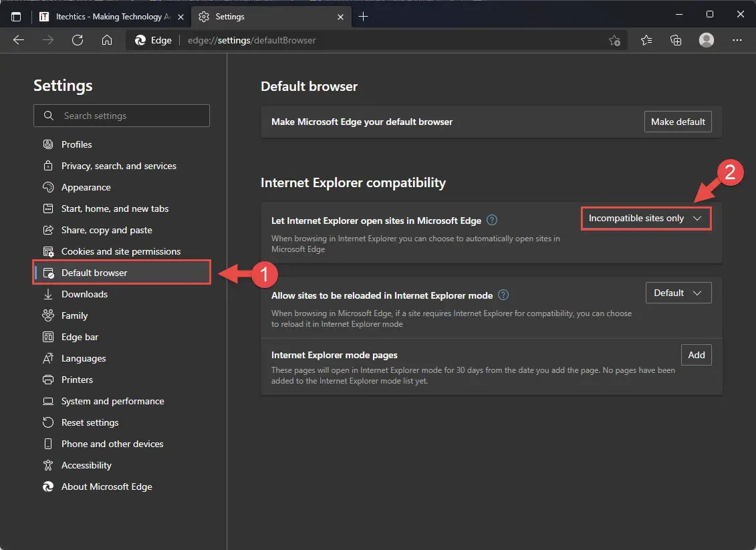
Task: Go to Home via house icon
Action: click(x=106, y=40)
